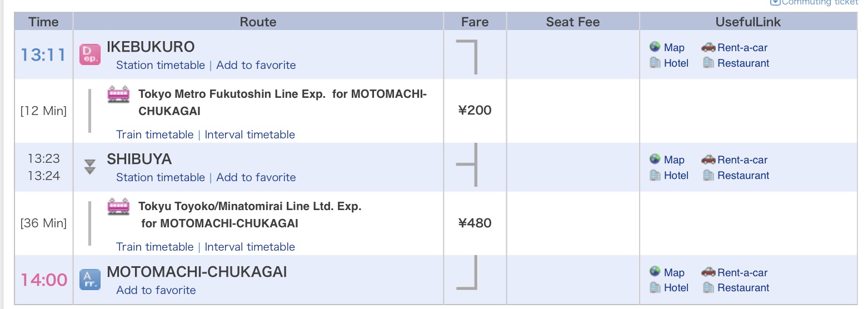Click the car icon for Shibuya Rent-a-car
Viewport: 868px width, 309px height.
click(708, 160)
